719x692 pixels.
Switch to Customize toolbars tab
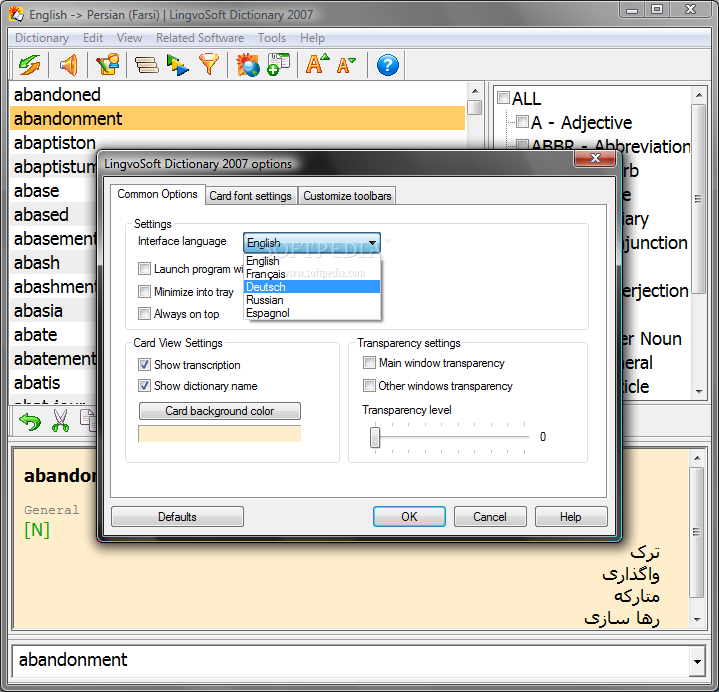pos(347,196)
